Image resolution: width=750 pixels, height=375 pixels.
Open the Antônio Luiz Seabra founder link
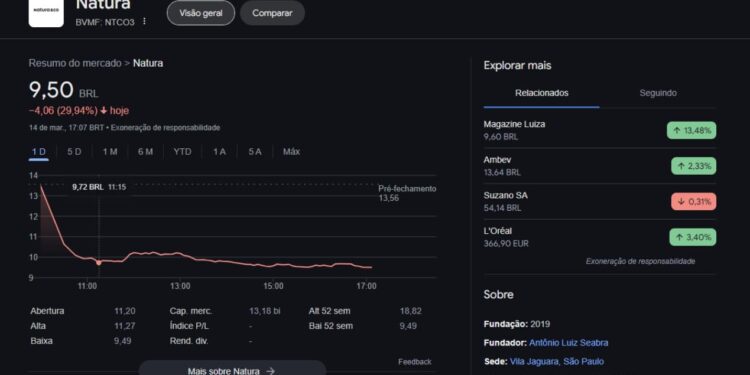click(x=569, y=343)
